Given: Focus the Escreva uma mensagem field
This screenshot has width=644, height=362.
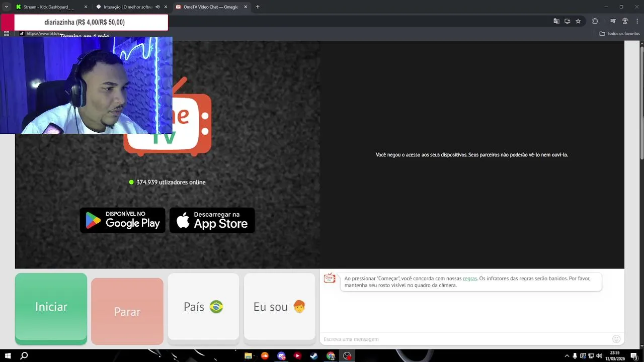Looking at the screenshot, I should [465, 339].
